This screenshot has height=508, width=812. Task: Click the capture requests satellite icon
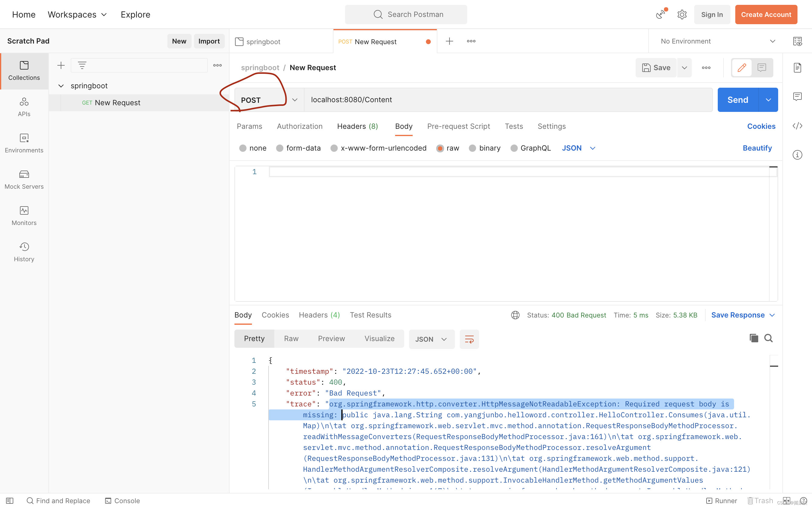click(661, 14)
